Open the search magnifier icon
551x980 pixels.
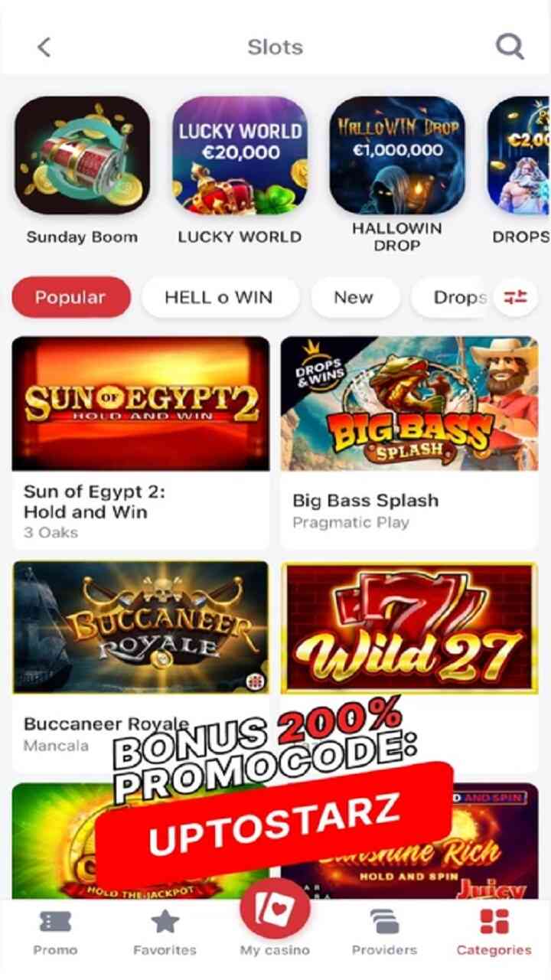click(x=509, y=47)
